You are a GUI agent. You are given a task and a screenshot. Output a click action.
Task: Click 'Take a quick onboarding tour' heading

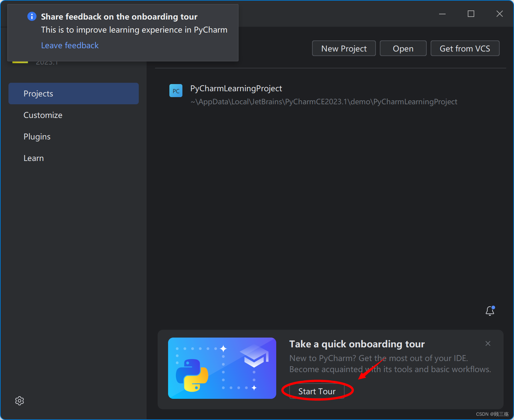click(x=357, y=344)
